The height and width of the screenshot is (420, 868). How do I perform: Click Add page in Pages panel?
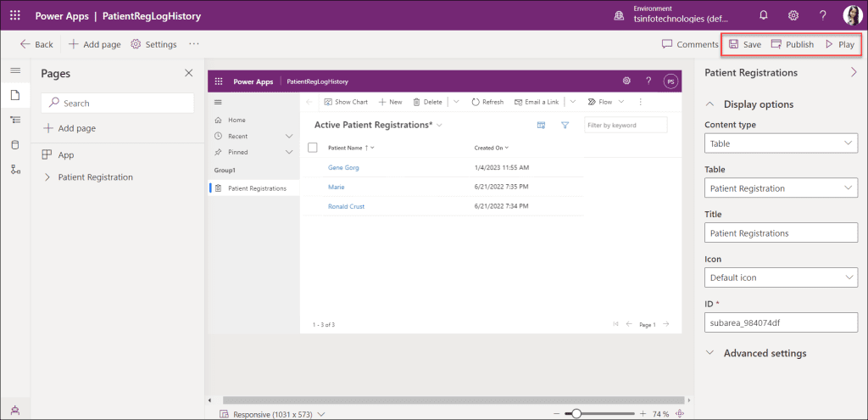(x=70, y=129)
